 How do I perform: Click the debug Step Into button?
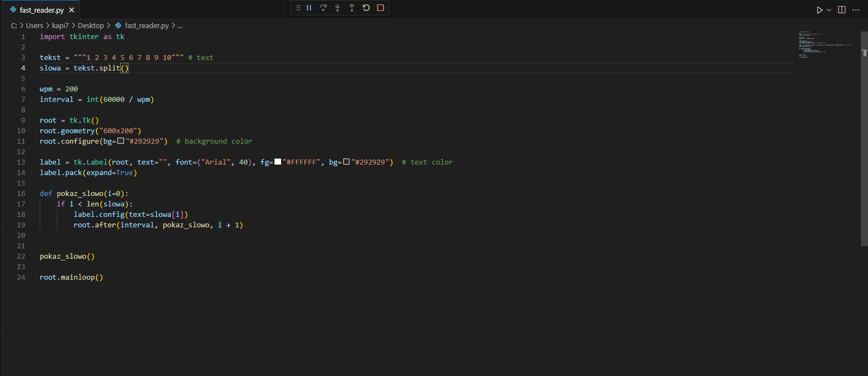(338, 8)
